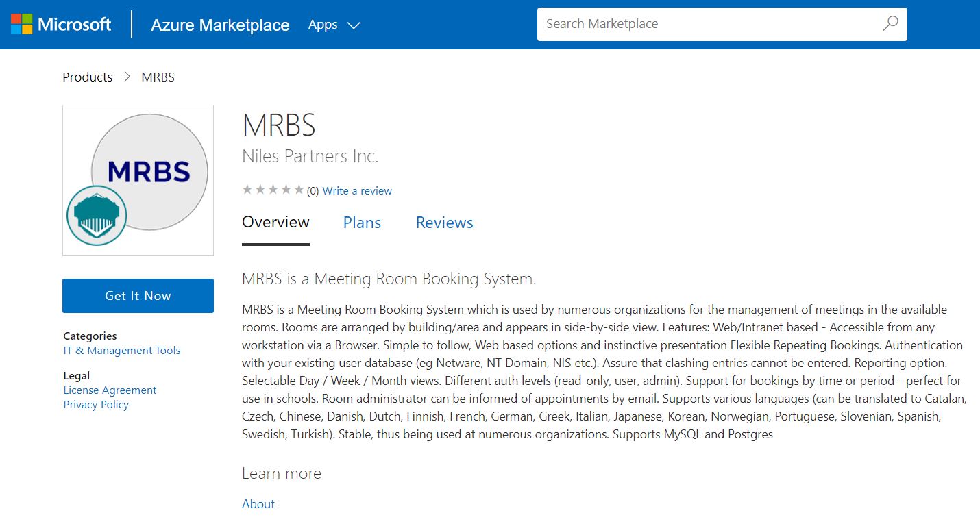Open the Reviews tab
The image size is (980, 526).
point(444,223)
